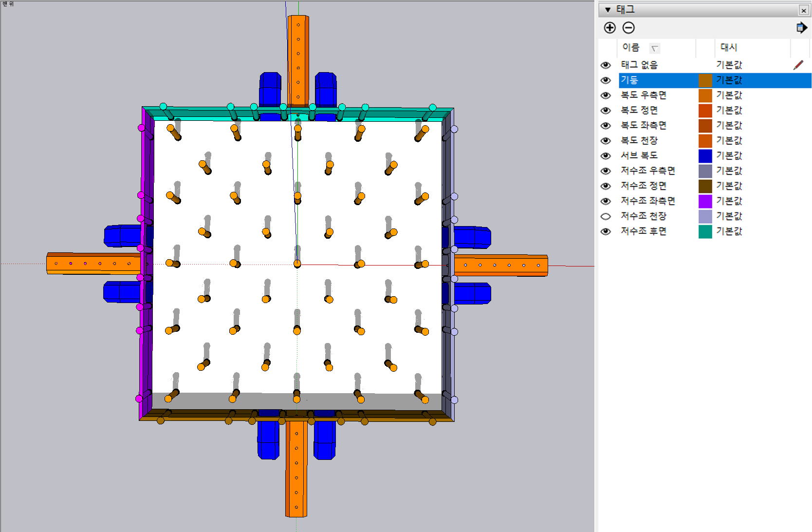Image resolution: width=812 pixels, height=532 pixels.
Task: Click the 이름 column header
Action: pyautogui.click(x=630, y=47)
